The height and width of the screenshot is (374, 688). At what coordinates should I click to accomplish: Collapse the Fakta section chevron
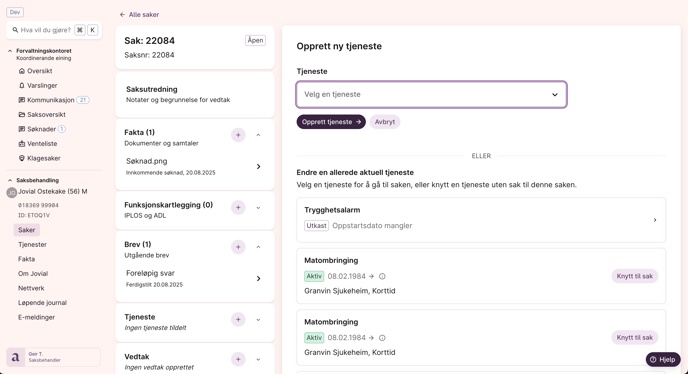(258, 135)
